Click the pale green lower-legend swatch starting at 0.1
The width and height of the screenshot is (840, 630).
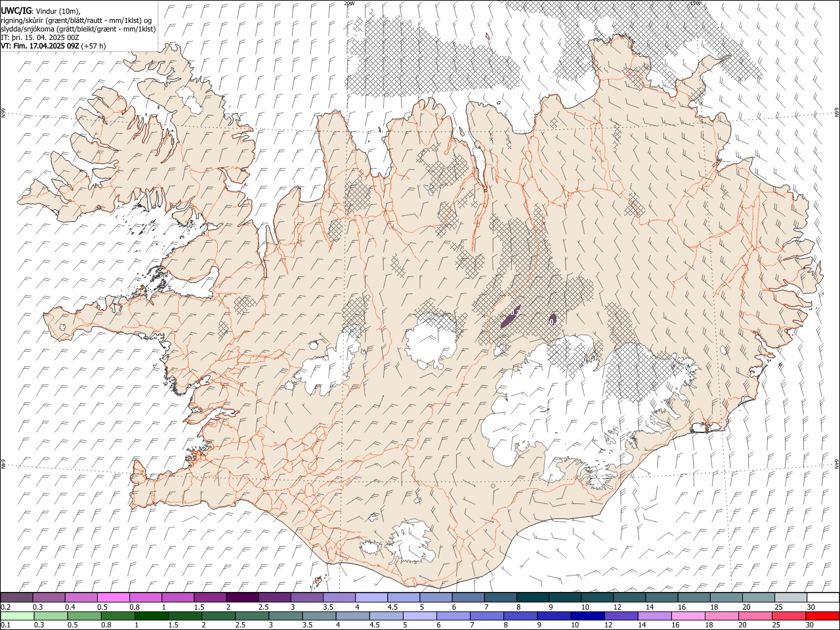click(17, 616)
